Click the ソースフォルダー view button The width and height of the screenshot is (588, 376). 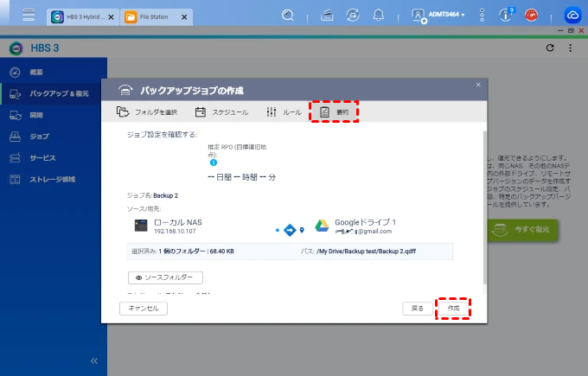coord(165,277)
